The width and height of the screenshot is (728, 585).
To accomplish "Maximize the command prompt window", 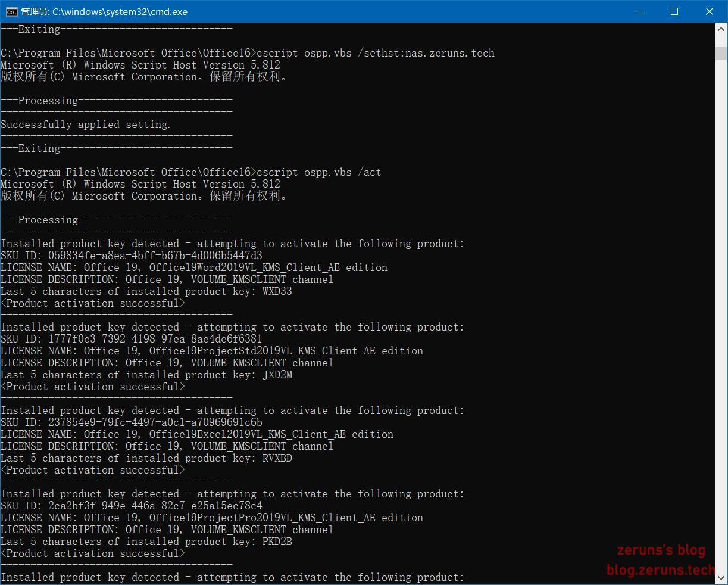I will (x=674, y=11).
